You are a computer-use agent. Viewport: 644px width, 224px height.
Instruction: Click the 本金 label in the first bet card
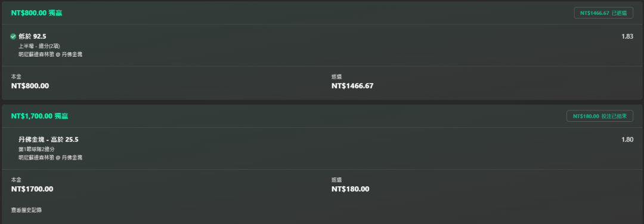point(16,76)
